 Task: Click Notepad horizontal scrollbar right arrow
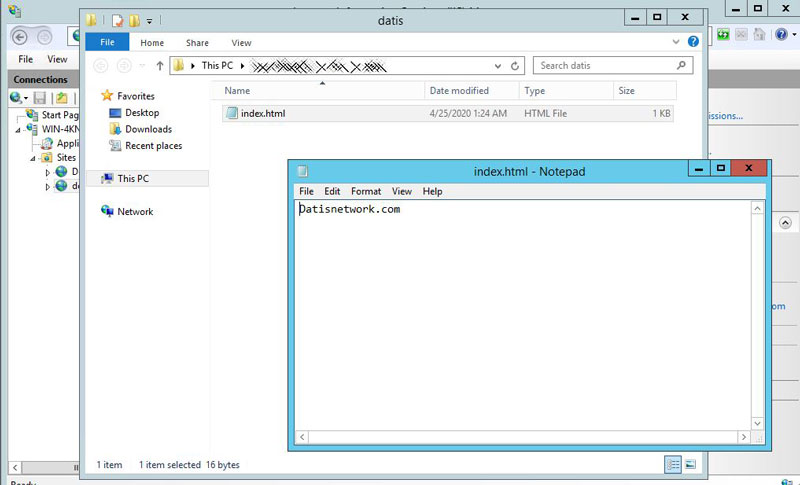point(744,437)
